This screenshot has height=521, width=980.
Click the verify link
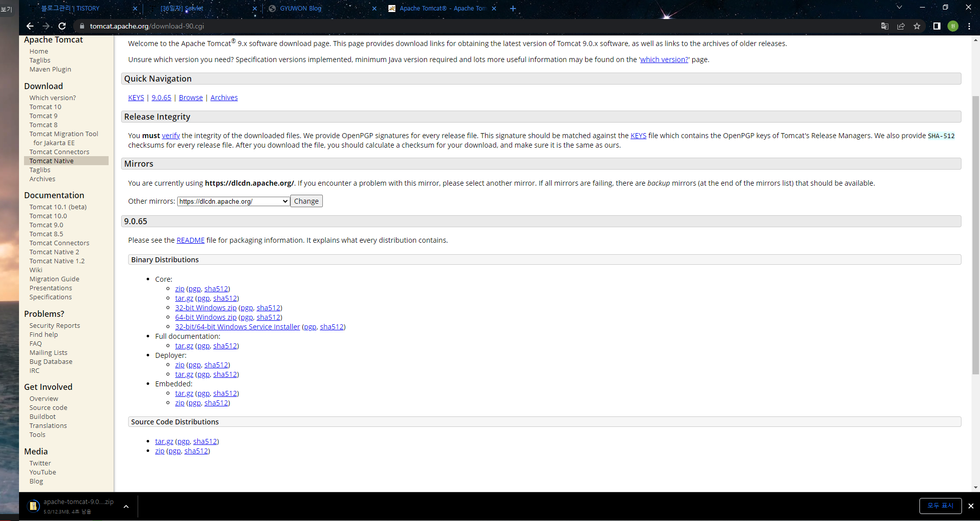(171, 136)
